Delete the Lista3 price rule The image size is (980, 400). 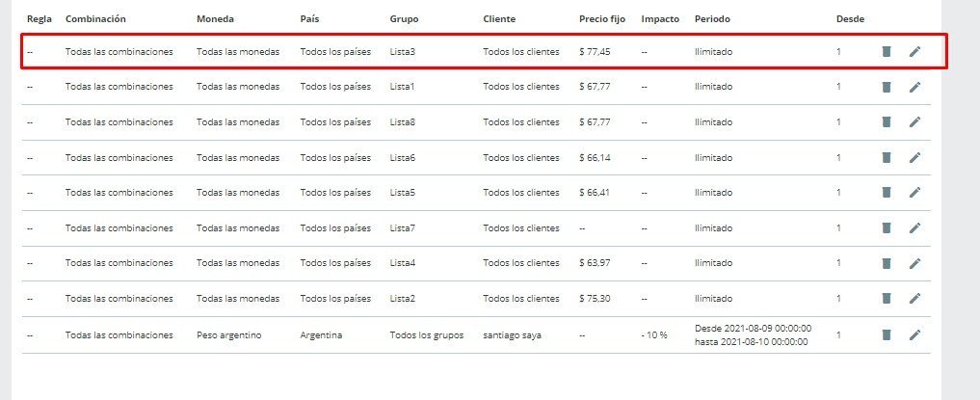887,51
